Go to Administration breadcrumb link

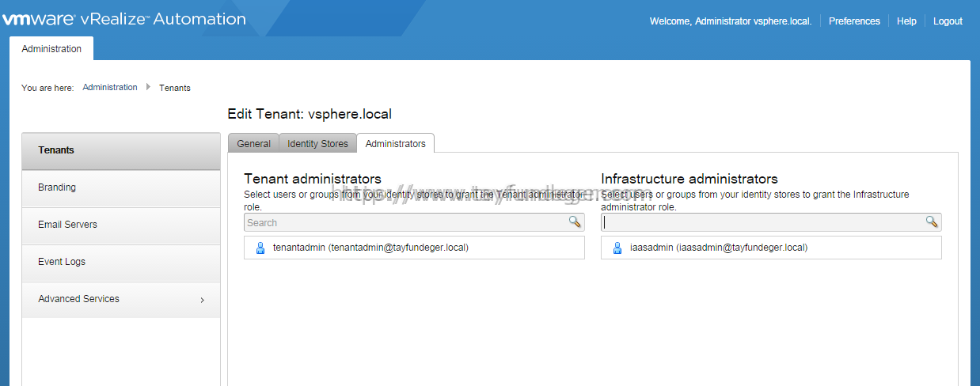coord(110,87)
